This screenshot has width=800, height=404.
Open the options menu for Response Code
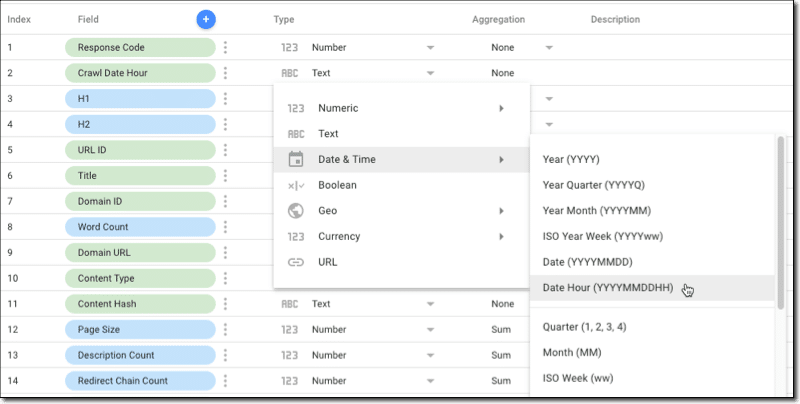coord(225,47)
